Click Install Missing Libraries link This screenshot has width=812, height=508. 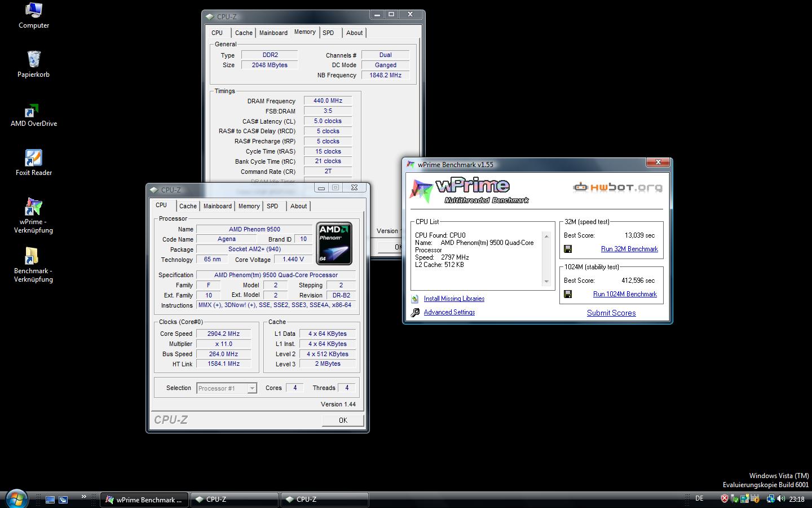454,299
